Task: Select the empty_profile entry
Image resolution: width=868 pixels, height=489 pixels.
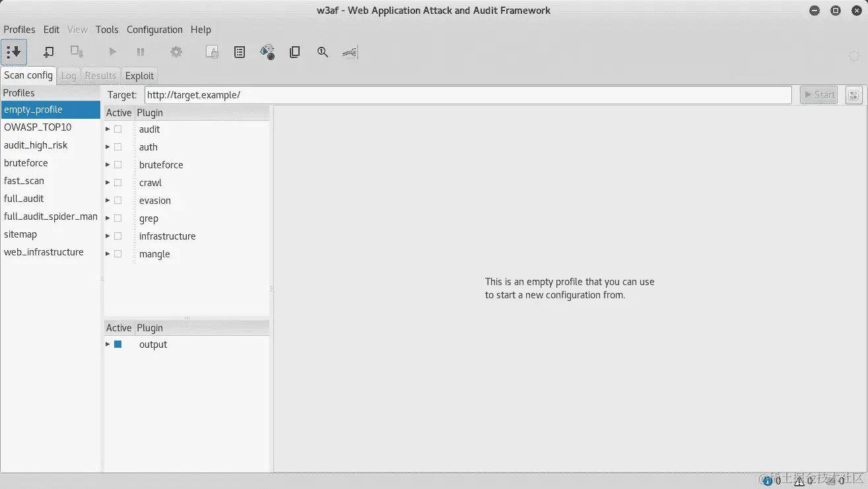Action: click(50, 110)
